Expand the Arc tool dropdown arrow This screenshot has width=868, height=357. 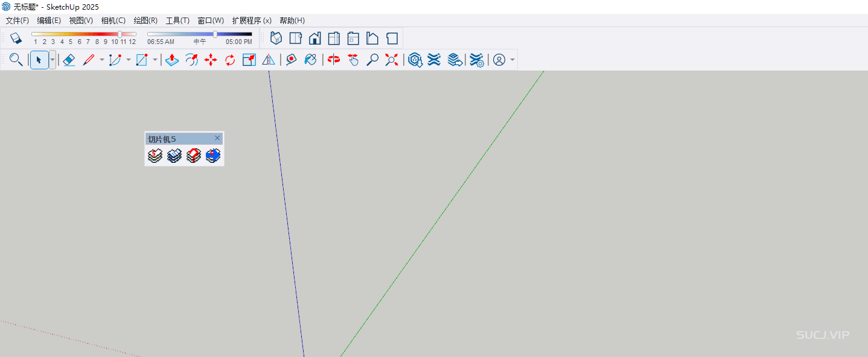[128, 60]
